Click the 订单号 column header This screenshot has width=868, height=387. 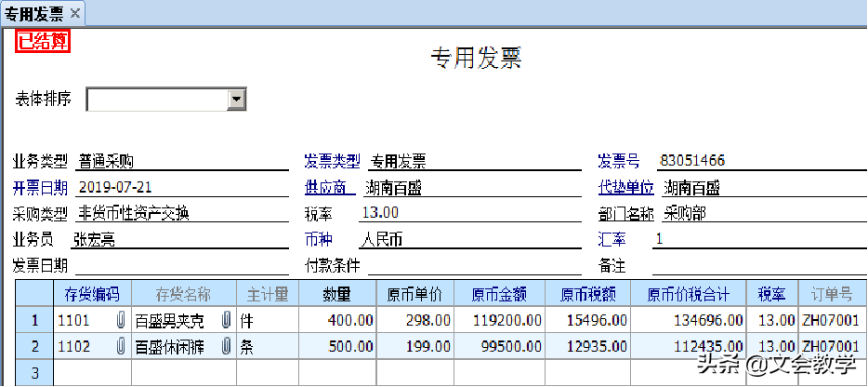point(833,294)
